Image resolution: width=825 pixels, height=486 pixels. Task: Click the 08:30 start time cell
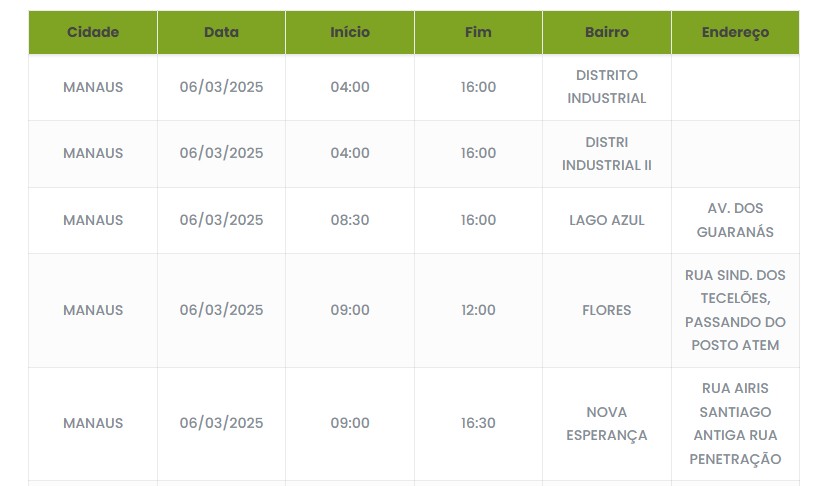[x=350, y=220]
